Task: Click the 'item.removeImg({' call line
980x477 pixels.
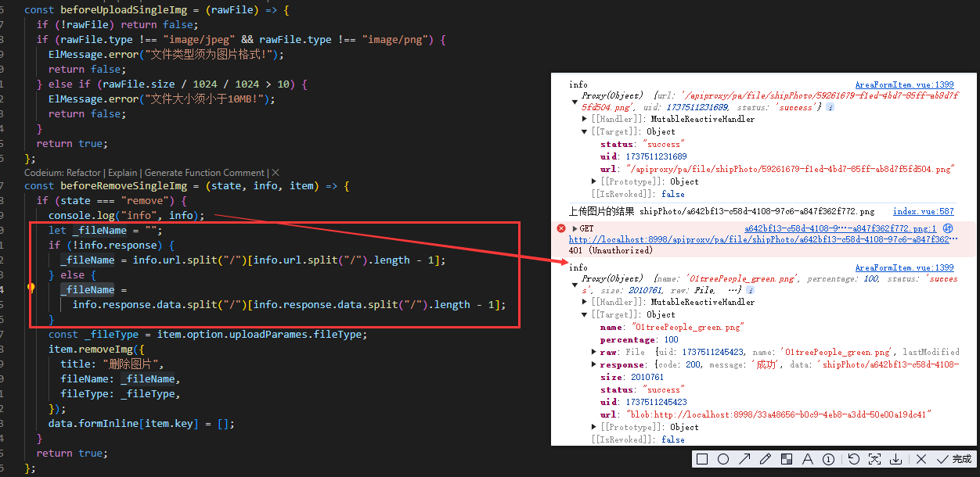Action: tap(96, 349)
